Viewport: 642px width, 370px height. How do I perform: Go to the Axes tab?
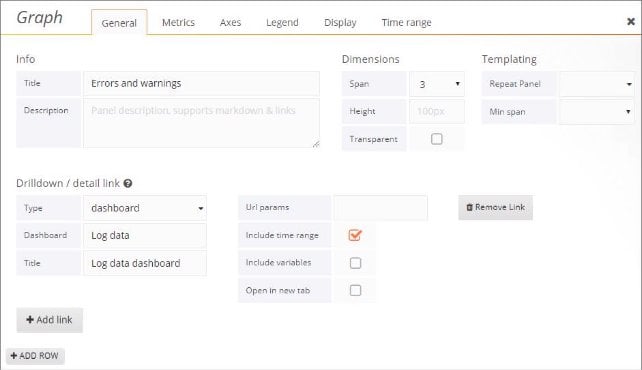coord(230,23)
